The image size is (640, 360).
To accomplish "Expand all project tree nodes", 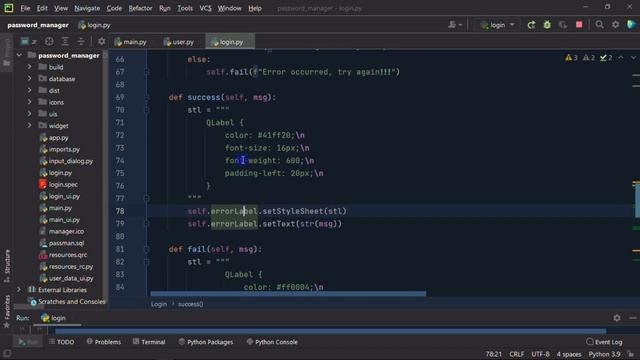I will coord(65,41).
